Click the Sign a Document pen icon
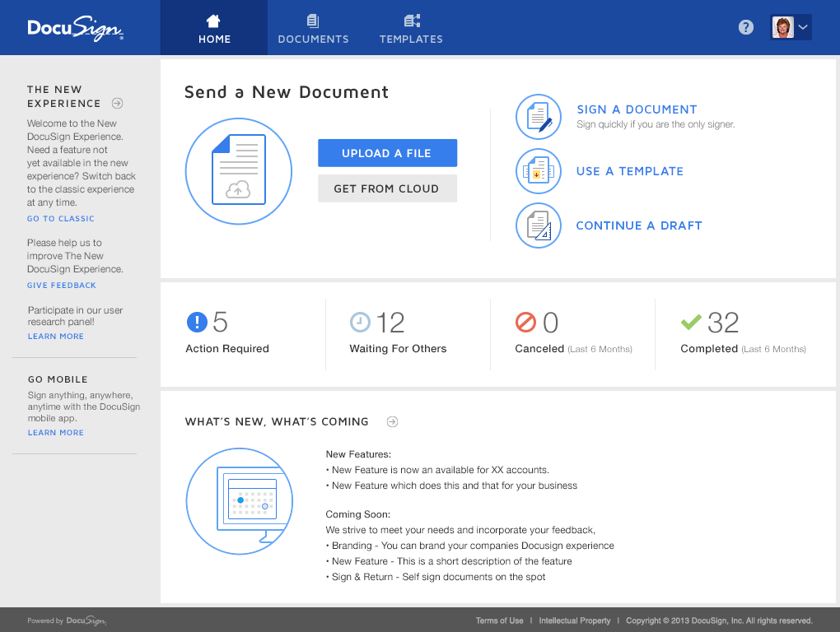The width and height of the screenshot is (840, 632). click(x=539, y=117)
